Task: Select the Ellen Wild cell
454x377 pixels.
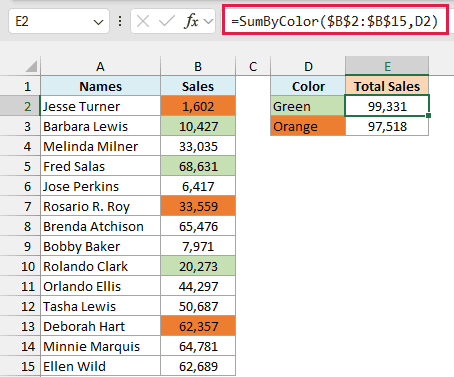Action: [100, 366]
